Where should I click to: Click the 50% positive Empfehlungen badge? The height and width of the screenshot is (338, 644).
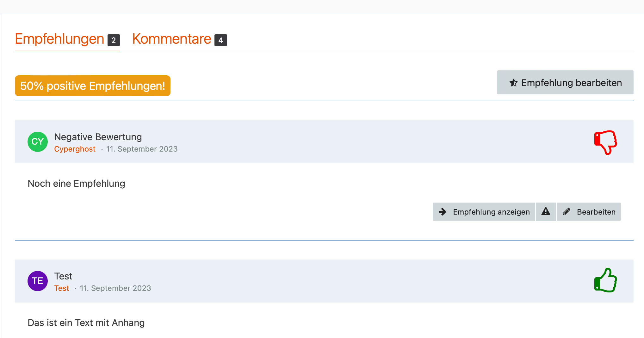coord(92,86)
